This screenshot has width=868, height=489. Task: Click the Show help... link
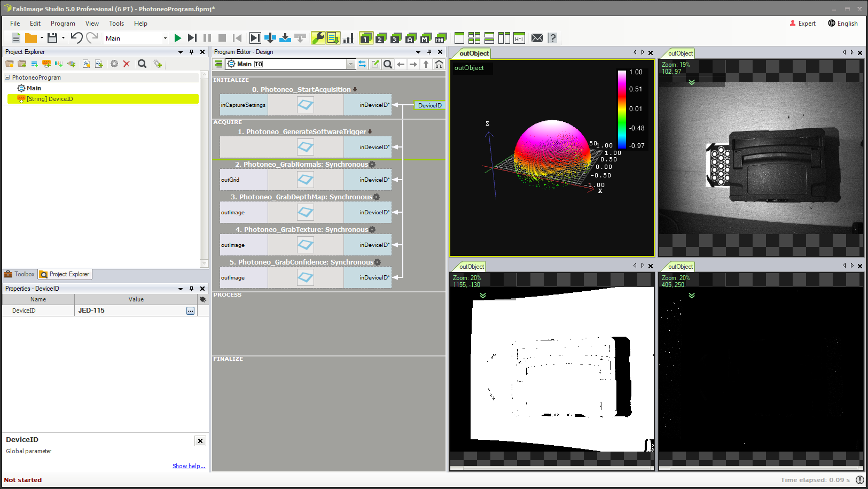(189, 466)
